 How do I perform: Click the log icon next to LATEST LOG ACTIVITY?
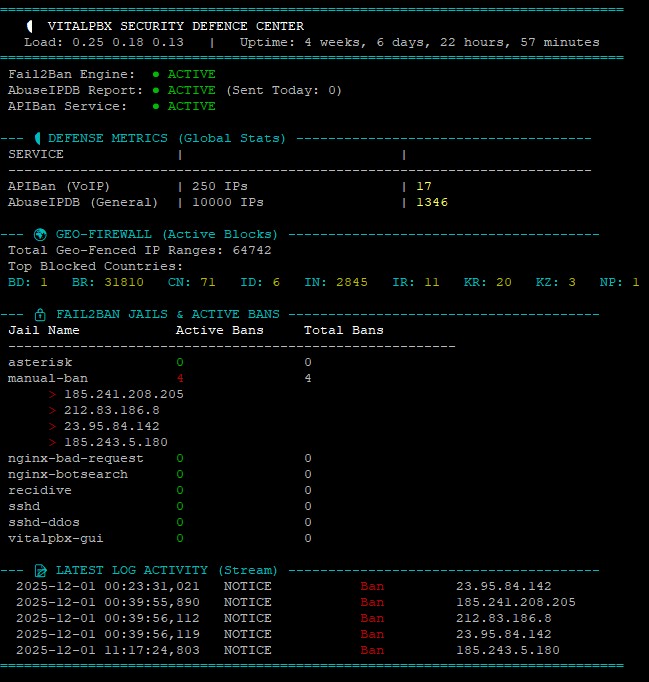click(x=39, y=570)
